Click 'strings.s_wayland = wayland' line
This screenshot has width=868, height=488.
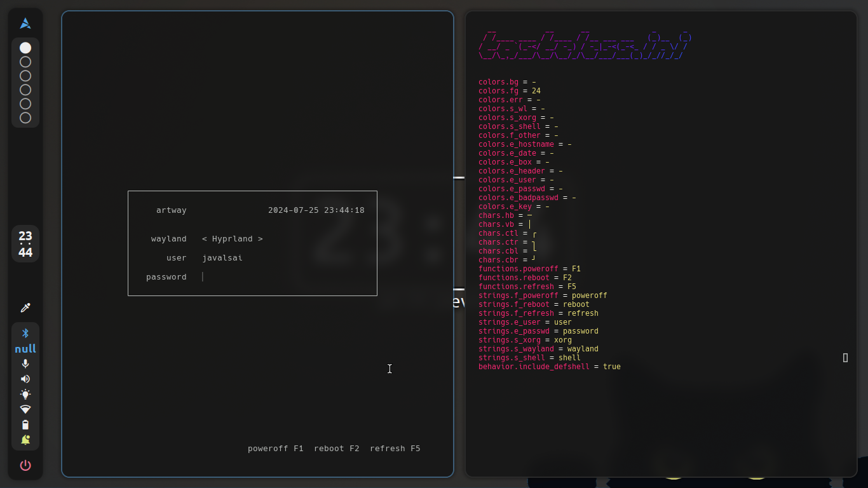click(x=538, y=349)
